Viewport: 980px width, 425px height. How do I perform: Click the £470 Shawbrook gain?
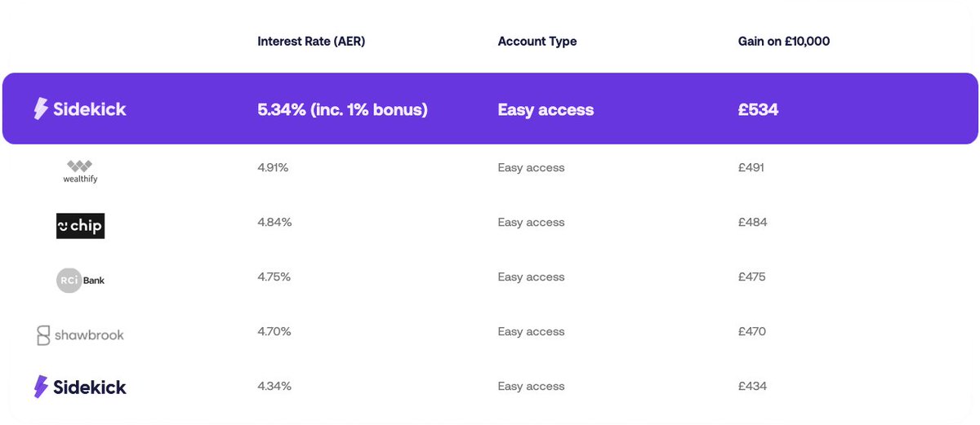(752, 331)
